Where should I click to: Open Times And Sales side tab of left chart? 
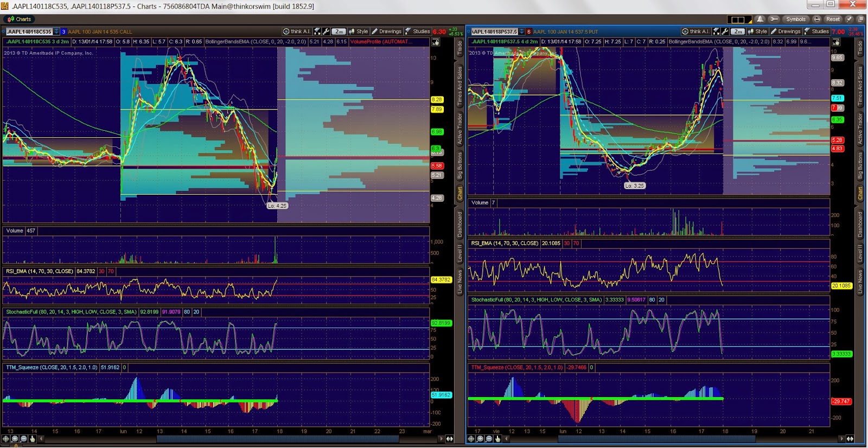tap(459, 86)
